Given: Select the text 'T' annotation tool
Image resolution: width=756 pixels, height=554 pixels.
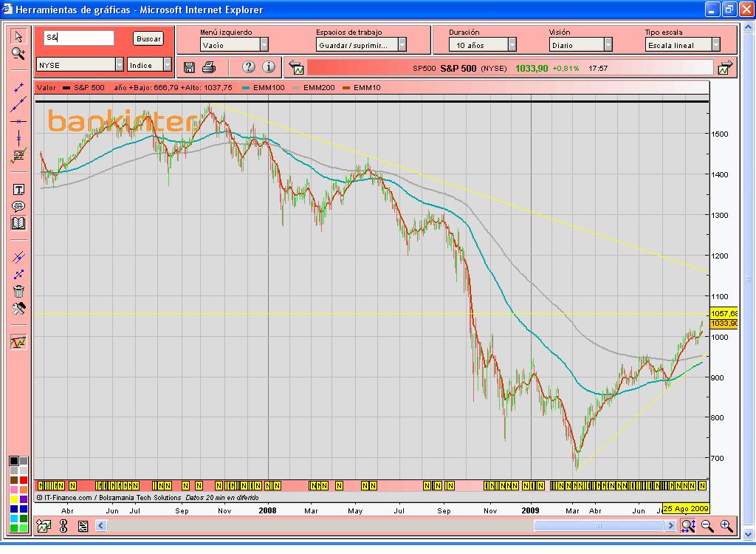Looking at the screenshot, I should [18, 190].
